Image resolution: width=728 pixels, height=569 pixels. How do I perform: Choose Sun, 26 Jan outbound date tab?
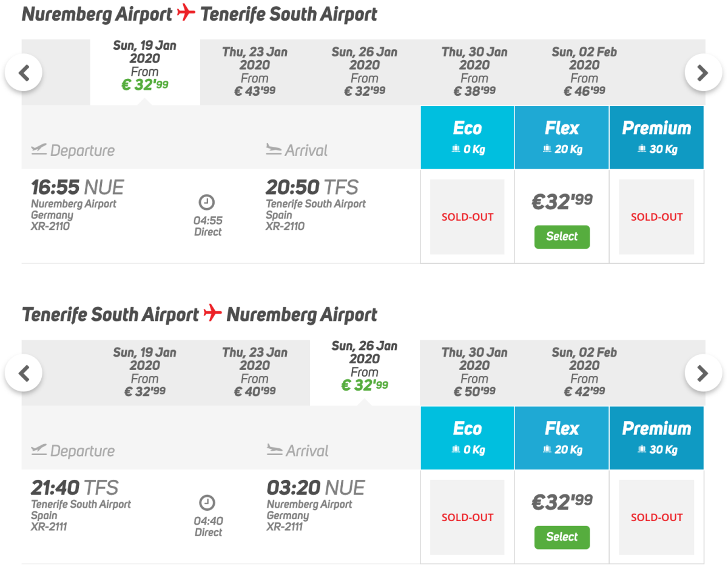(x=365, y=72)
